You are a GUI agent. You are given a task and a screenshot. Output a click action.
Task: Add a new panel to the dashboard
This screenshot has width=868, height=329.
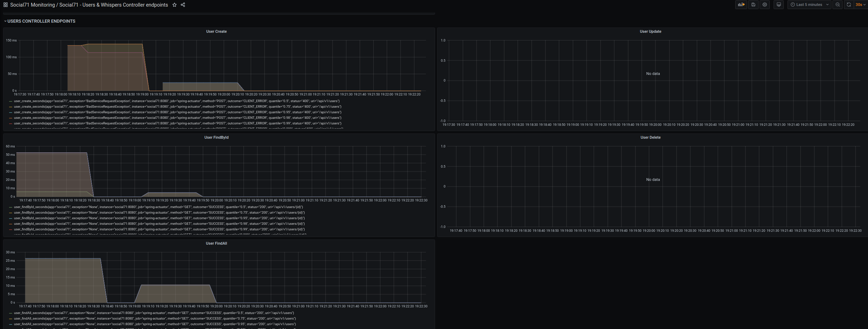tap(741, 5)
